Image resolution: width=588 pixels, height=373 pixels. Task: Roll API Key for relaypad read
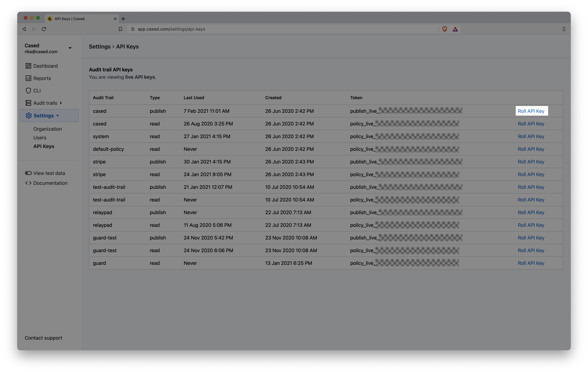click(531, 225)
